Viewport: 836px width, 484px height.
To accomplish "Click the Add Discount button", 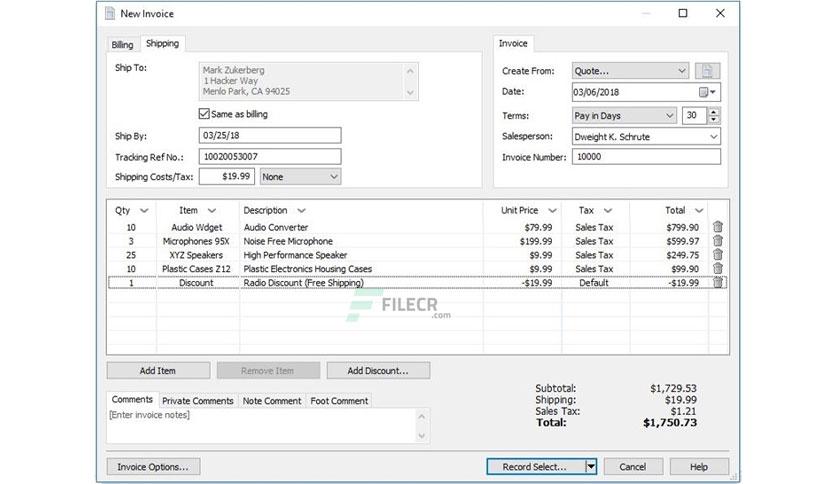I will pos(378,370).
